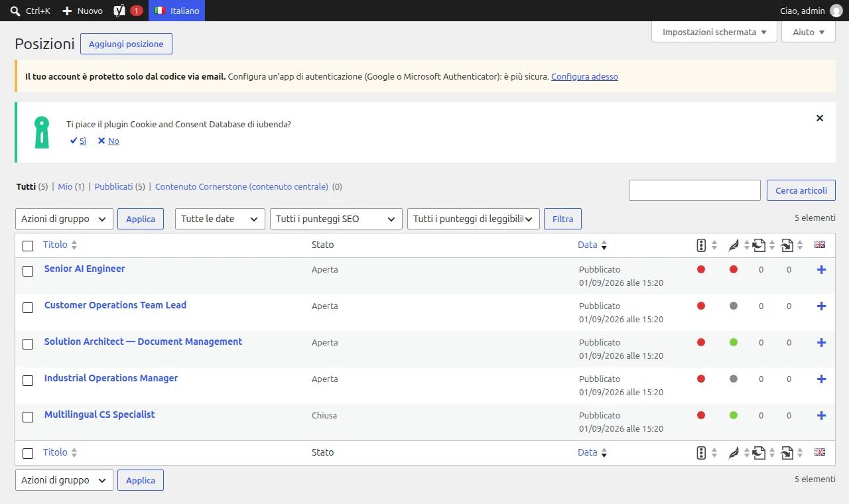Sort by received internal links icon in header
849x504 pixels.
pyautogui.click(x=787, y=245)
